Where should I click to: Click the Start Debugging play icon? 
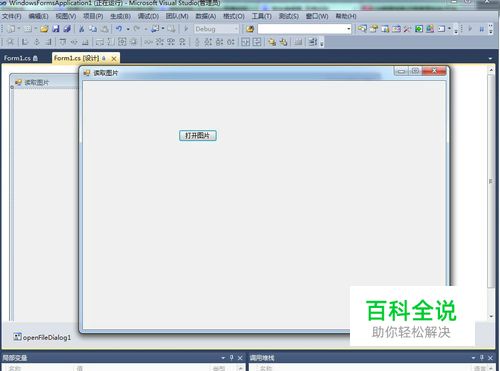[x=186, y=29]
